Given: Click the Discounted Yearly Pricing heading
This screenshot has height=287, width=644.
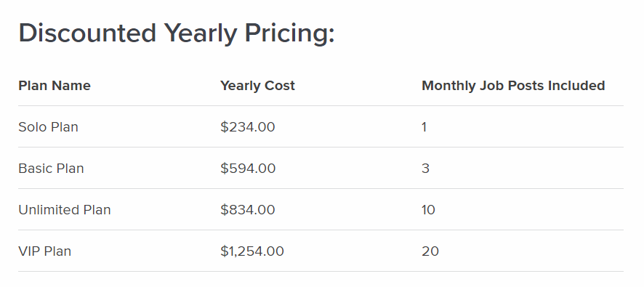Looking at the screenshot, I should [177, 34].
